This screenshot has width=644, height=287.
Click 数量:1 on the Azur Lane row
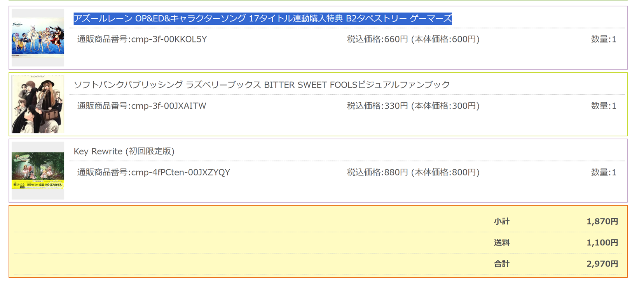(x=603, y=39)
